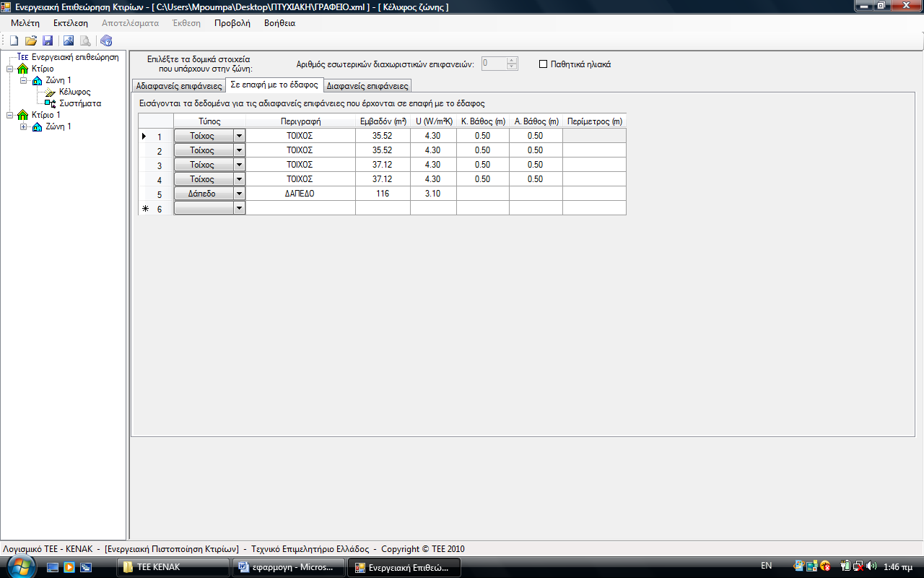The width and height of the screenshot is (924, 578).
Task: Click the Save floppy disk icon
Action: pyautogui.click(x=48, y=40)
